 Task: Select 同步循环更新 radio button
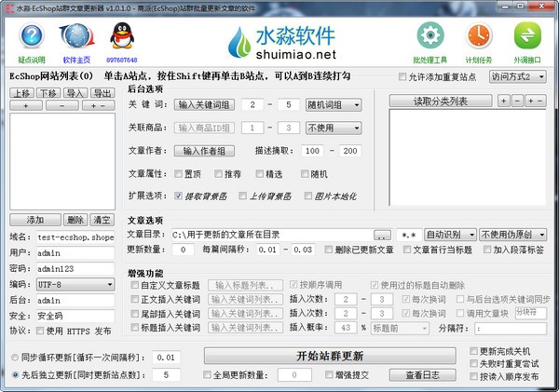point(15,358)
